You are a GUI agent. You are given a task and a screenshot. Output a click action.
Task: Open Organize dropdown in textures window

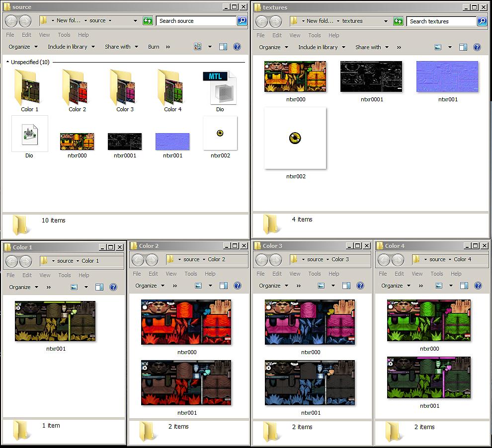pos(273,47)
